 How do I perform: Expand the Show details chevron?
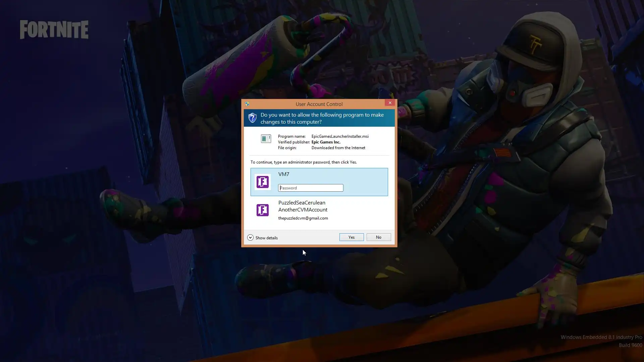[250, 238]
